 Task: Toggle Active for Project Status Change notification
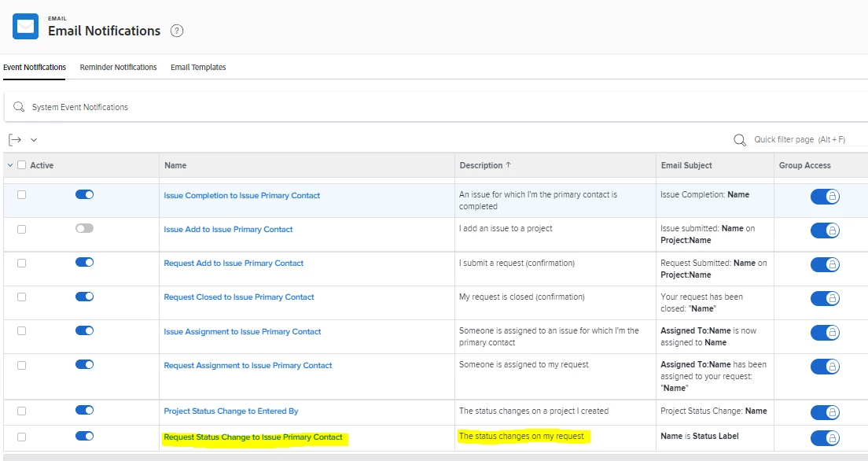click(x=85, y=410)
